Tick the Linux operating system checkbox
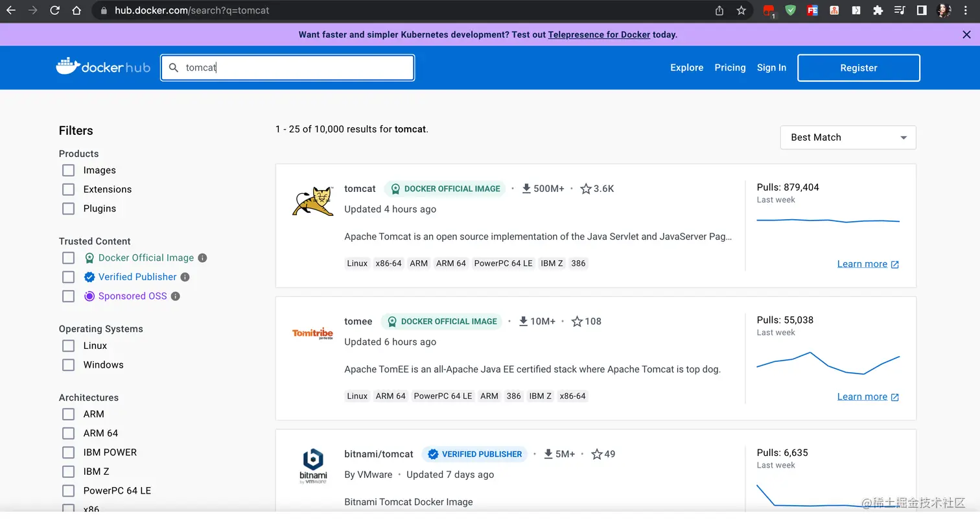The width and height of the screenshot is (980, 524). click(x=68, y=346)
